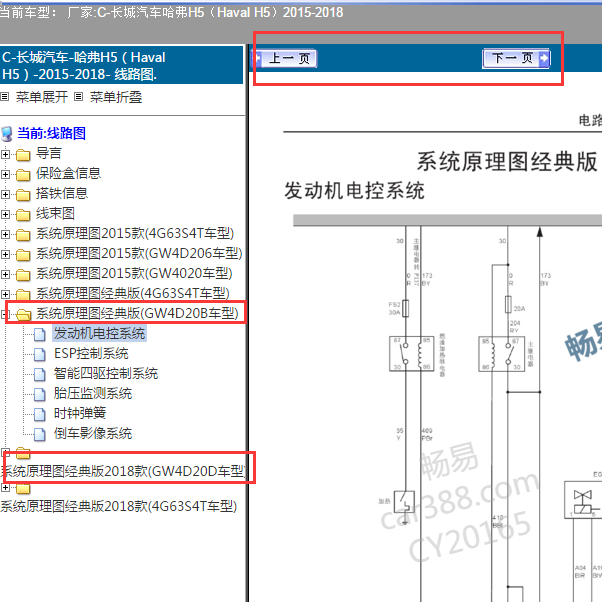The height and width of the screenshot is (602, 602).
Task: Click folder icon of 系统原理图2015款(GW4D206车型)
Action: point(23,255)
